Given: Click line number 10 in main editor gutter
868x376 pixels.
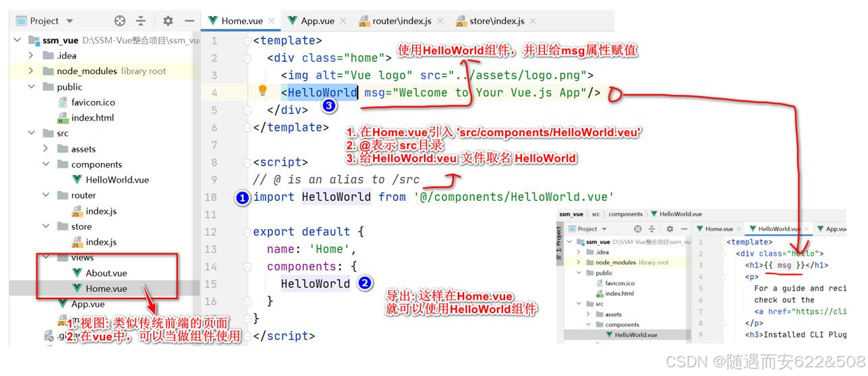Looking at the screenshot, I should click(x=210, y=197).
